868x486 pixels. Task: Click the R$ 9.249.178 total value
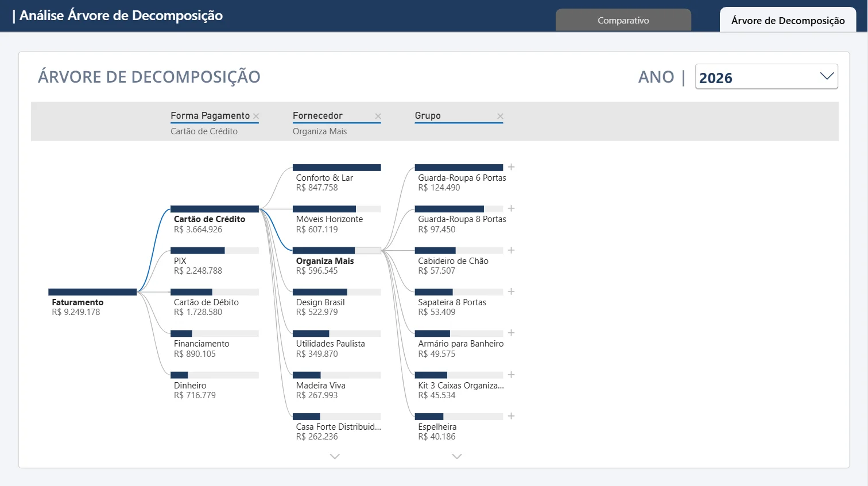point(76,312)
